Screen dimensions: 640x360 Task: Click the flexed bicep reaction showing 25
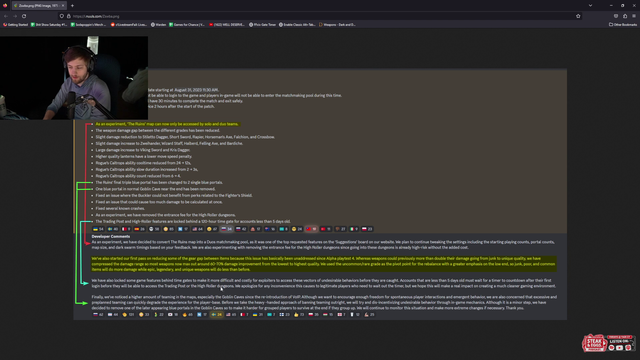coord(369,315)
